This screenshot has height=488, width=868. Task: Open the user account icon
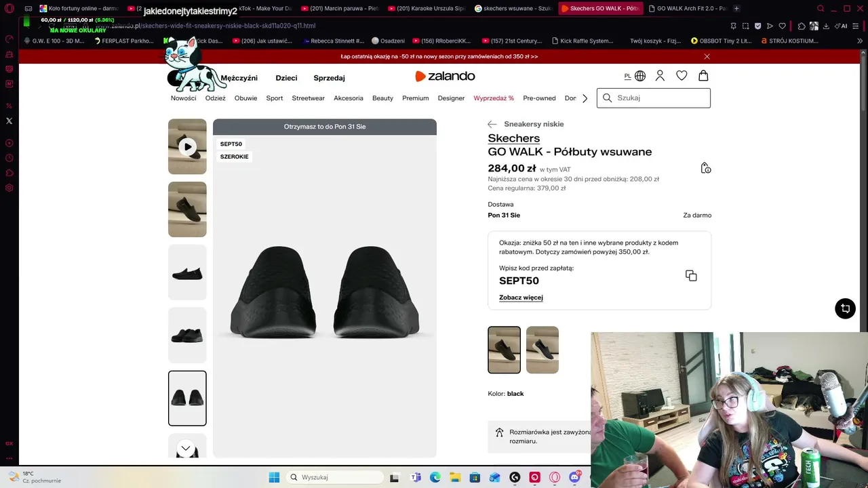(x=660, y=76)
